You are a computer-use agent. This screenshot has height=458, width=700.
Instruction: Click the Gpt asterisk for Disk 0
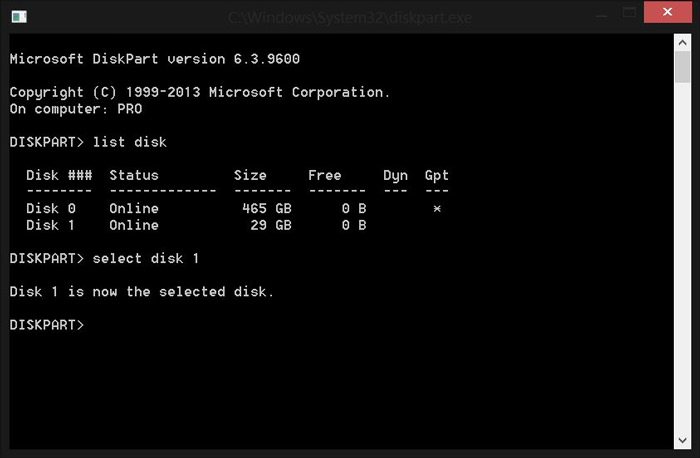[x=436, y=209]
